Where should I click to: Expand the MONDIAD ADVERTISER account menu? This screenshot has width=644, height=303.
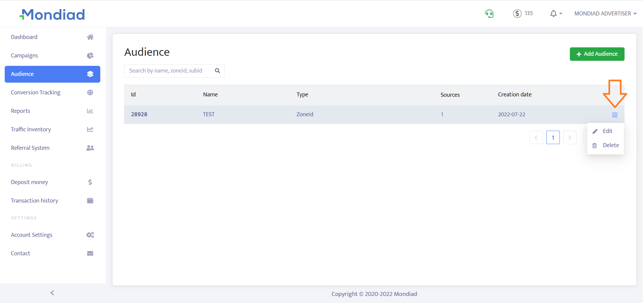tap(605, 13)
